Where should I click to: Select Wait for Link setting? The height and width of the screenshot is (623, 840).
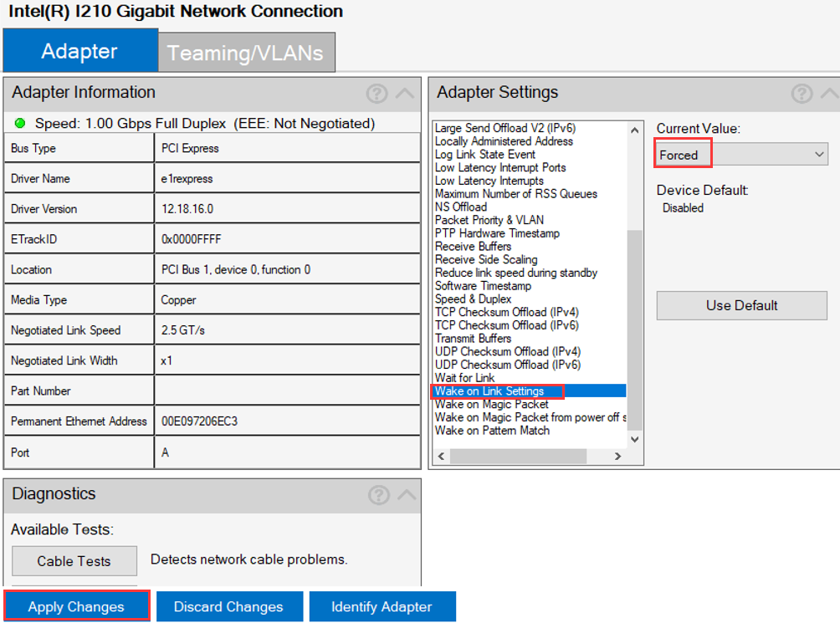[464, 378]
